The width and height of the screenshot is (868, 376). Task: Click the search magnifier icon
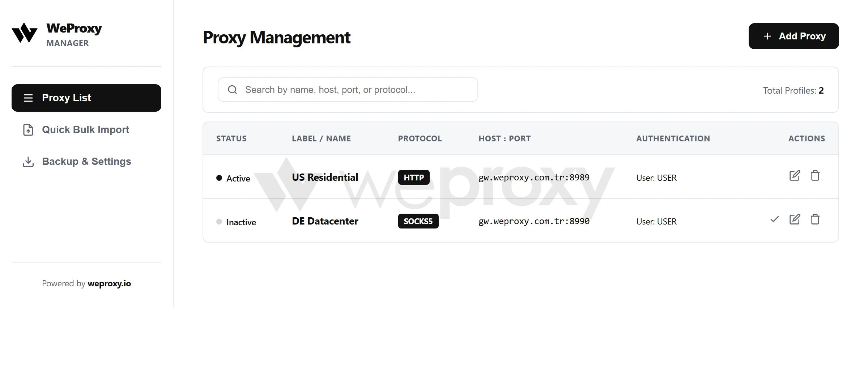[233, 90]
